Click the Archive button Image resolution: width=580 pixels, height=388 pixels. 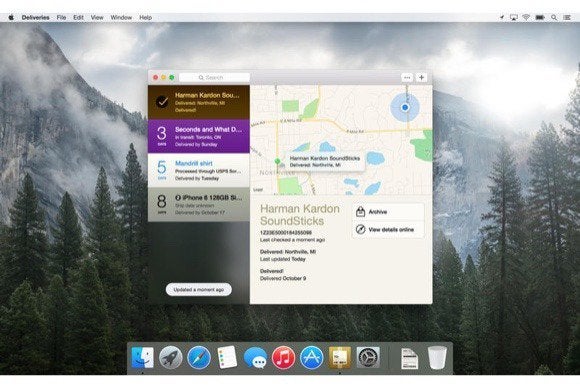pos(388,212)
